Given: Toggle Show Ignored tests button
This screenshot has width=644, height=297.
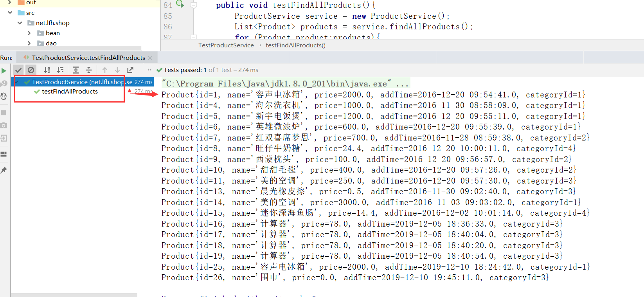Looking at the screenshot, I should (31, 70).
